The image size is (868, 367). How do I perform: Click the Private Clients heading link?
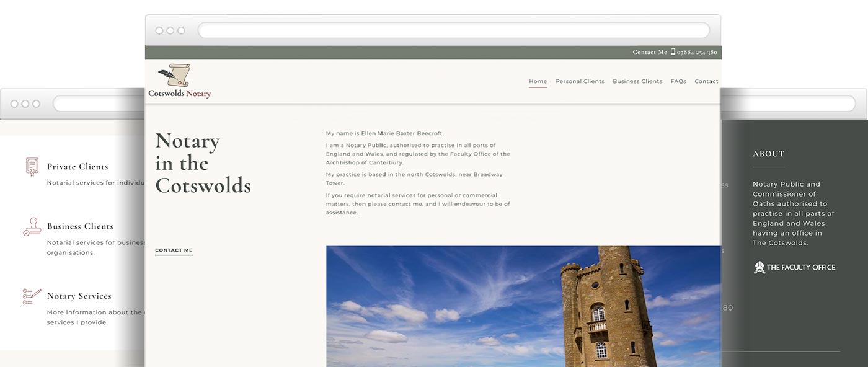point(77,166)
